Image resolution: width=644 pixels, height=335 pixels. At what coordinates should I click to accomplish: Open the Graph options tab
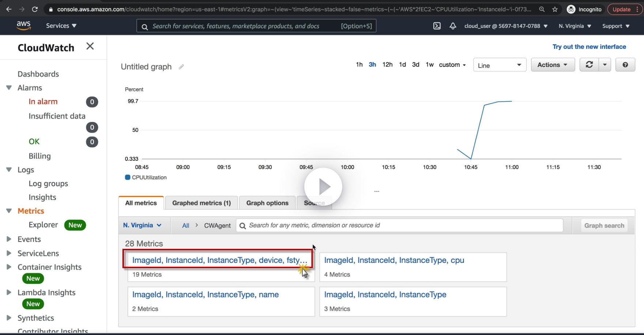click(267, 203)
